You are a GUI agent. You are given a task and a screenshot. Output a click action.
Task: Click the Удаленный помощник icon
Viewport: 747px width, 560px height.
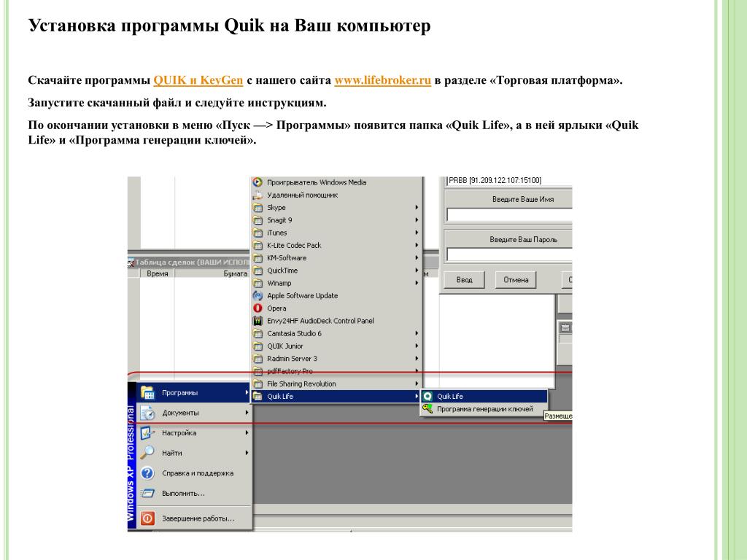tap(258, 195)
